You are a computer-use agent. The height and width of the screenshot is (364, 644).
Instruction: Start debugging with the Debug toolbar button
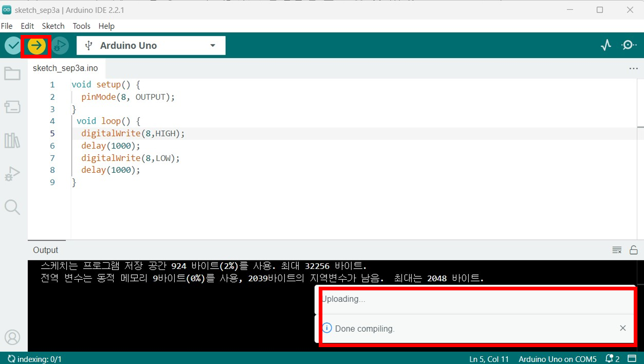[x=60, y=45]
